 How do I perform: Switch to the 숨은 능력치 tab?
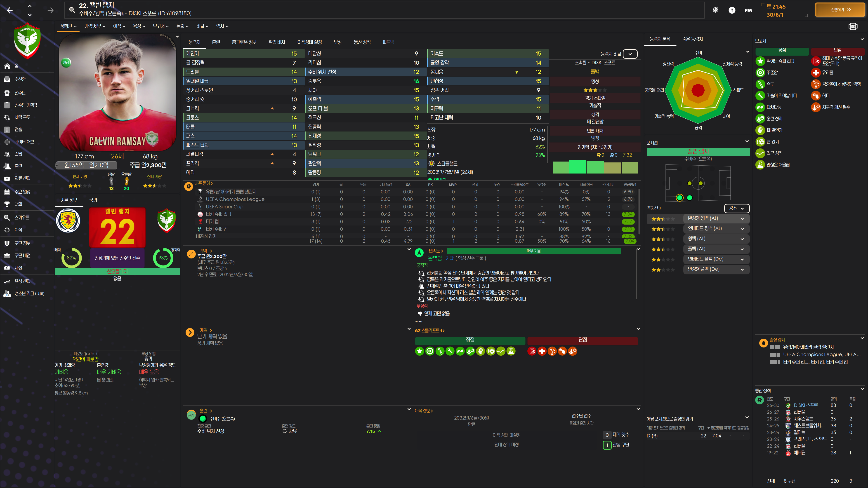(692, 39)
